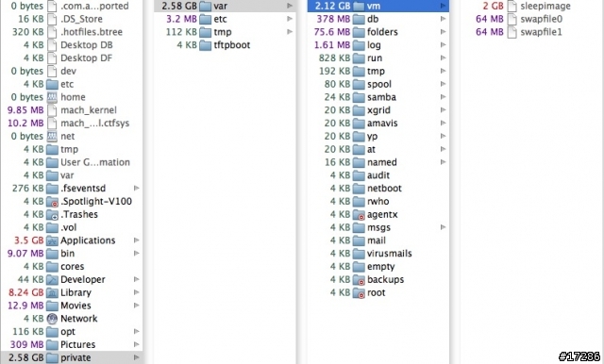
Task: Click the 2.12 GB size of vm
Action: [x=332, y=7]
